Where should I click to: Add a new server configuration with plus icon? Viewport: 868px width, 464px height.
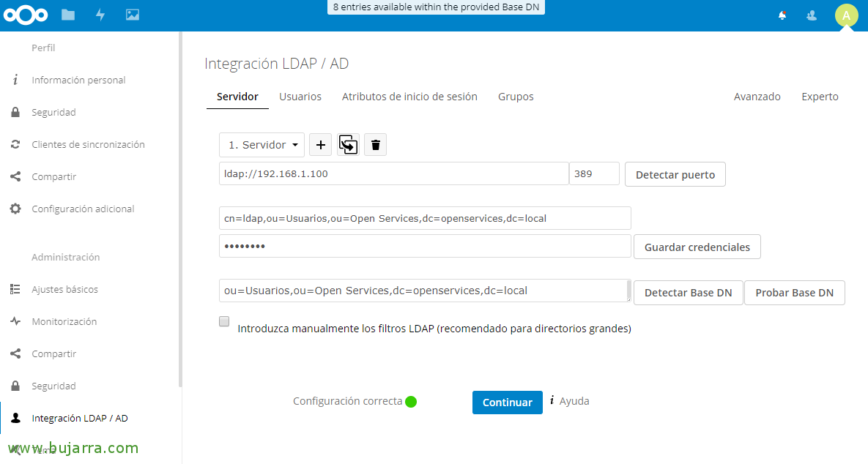click(x=320, y=145)
